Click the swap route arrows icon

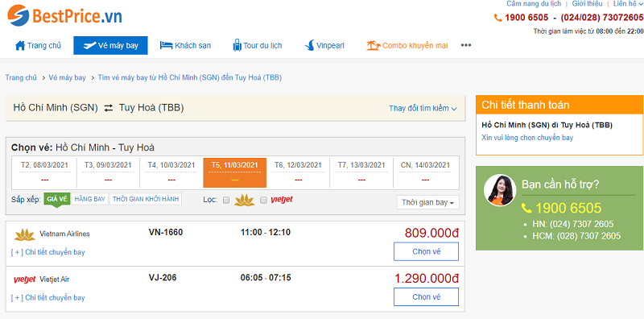coord(109,108)
